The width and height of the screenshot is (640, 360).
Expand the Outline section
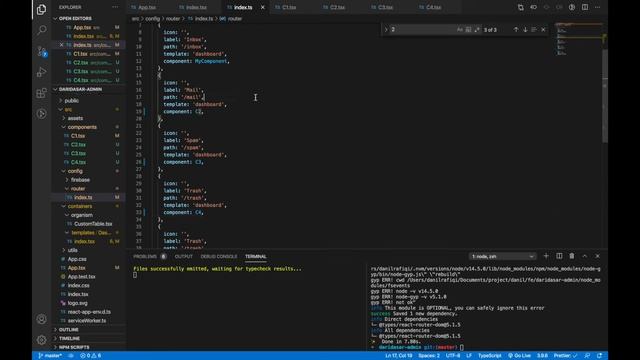pos(69,329)
